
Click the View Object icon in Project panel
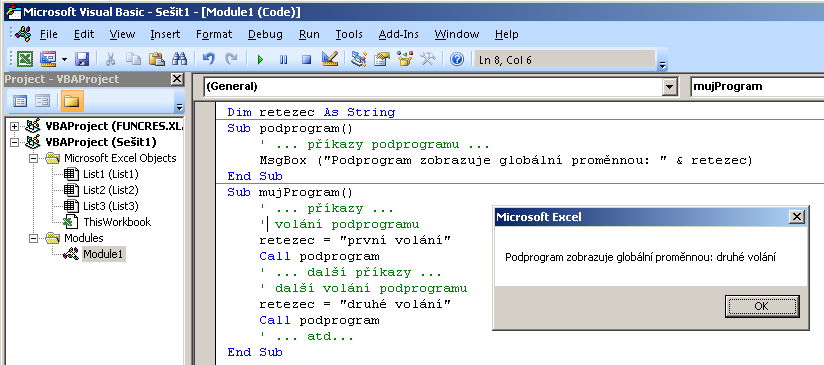(42, 101)
